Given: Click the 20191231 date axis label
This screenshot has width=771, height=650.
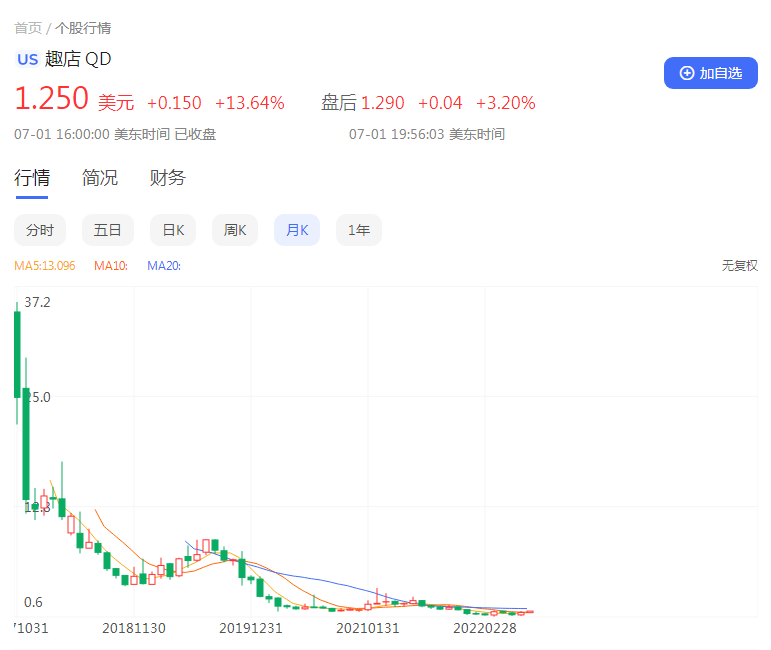Looking at the screenshot, I should [251, 628].
